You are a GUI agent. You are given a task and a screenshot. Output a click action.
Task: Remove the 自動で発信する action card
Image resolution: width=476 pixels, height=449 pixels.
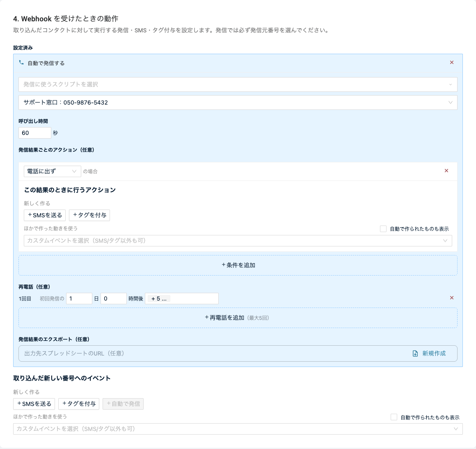(452, 62)
